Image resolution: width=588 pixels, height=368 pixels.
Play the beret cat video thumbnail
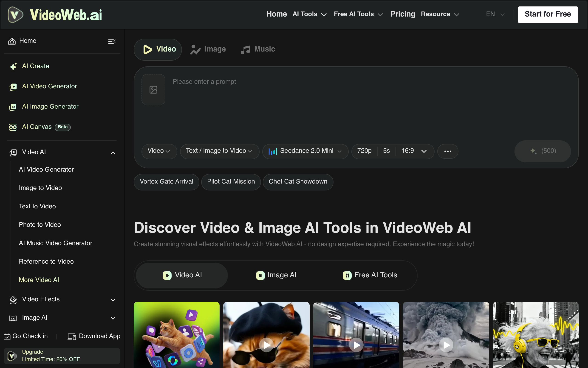[266, 345]
